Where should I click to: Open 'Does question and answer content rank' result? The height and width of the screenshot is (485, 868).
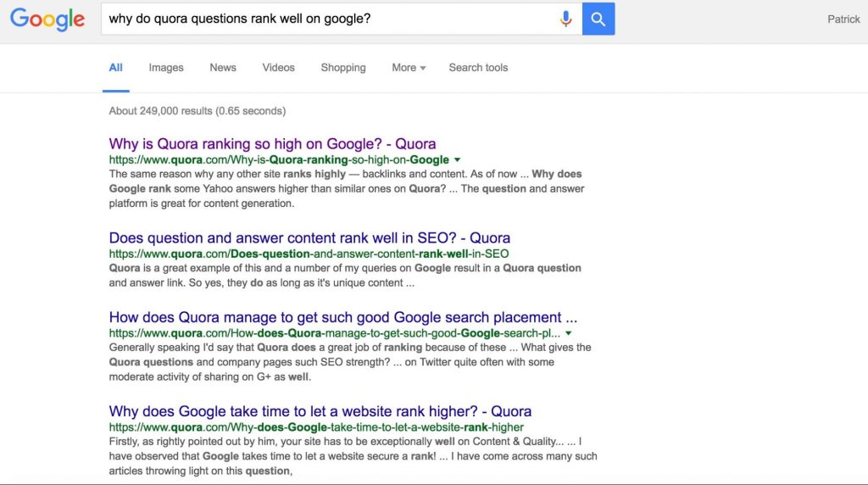(309, 238)
